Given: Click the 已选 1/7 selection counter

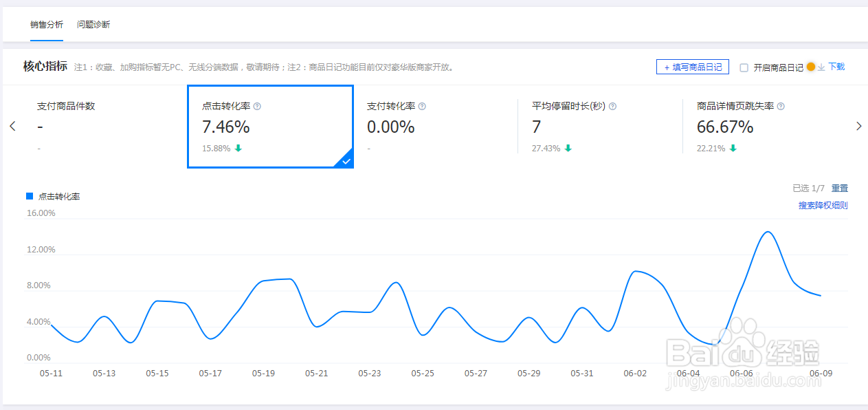Looking at the screenshot, I should (x=808, y=188).
